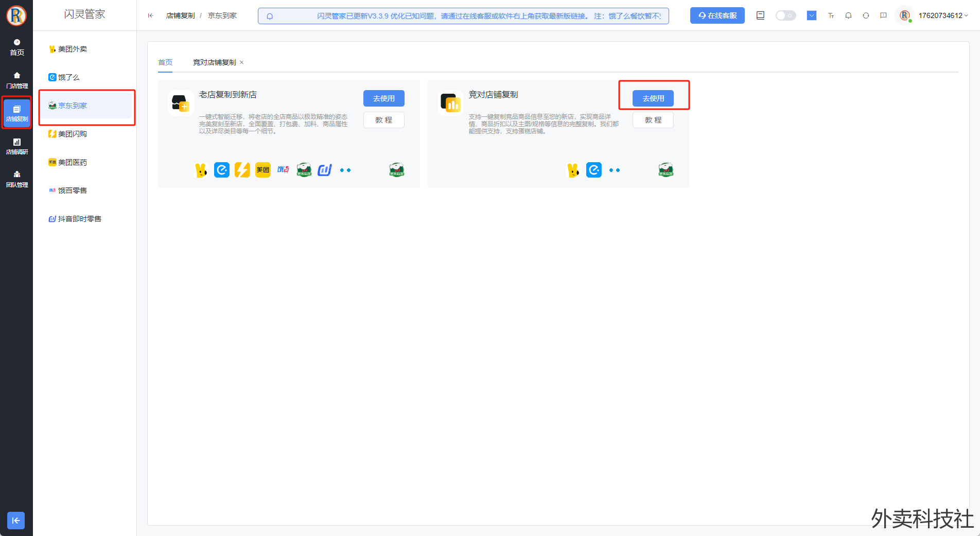The image size is (980, 536).
Task: Open 首页 in the dark sidebar
Action: (x=16, y=47)
